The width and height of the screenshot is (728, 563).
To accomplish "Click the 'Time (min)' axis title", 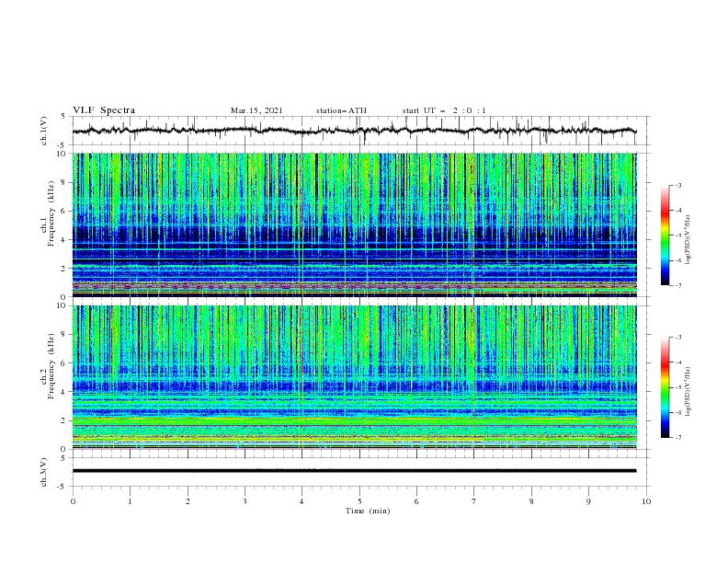I will [x=368, y=511].
